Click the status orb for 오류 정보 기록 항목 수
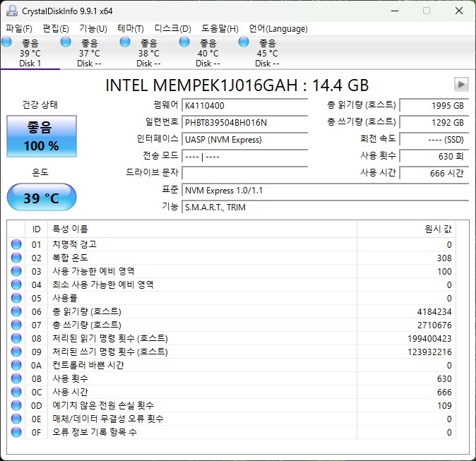 click(x=16, y=432)
